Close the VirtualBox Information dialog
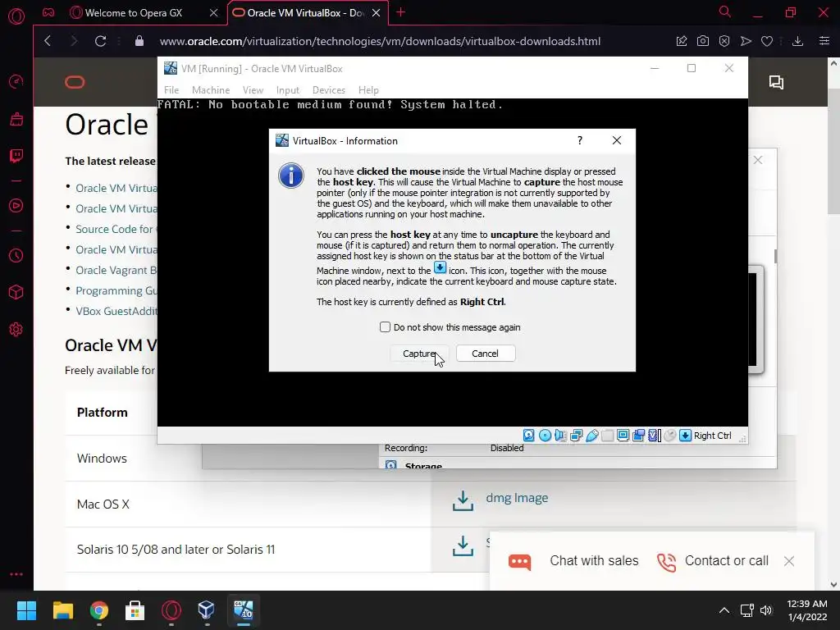 (x=617, y=140)
